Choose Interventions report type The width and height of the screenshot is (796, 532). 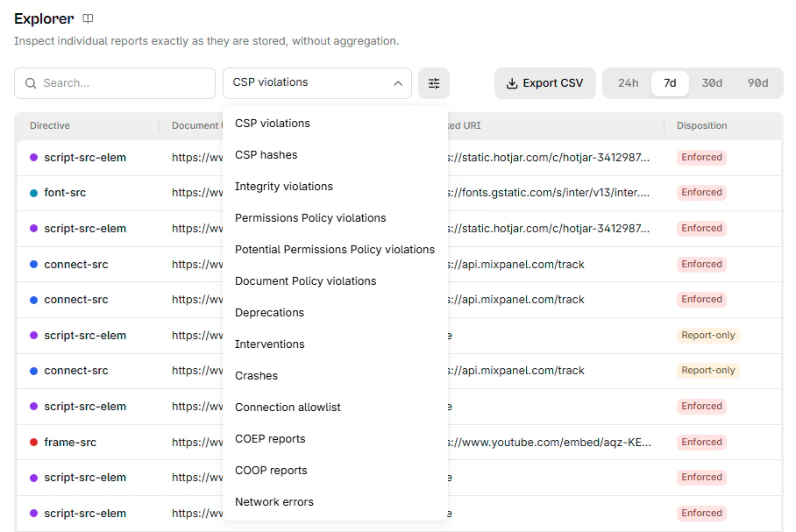335,344
